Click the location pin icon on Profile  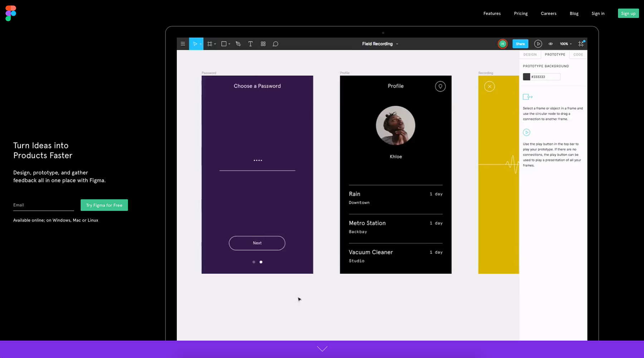coord(440,86)
